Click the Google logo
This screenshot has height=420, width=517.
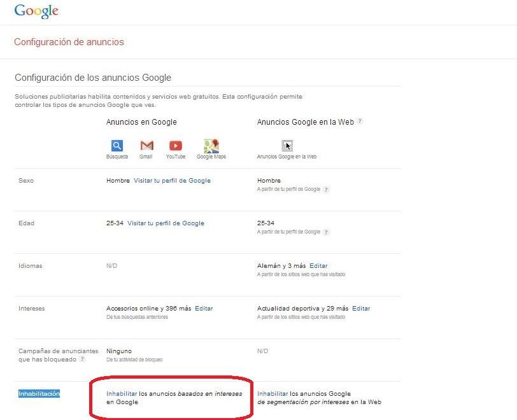click(x=36, y=11)
